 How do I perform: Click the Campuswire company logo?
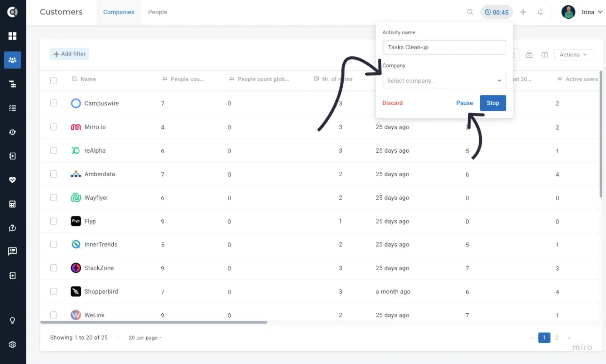tap(76, 103)
